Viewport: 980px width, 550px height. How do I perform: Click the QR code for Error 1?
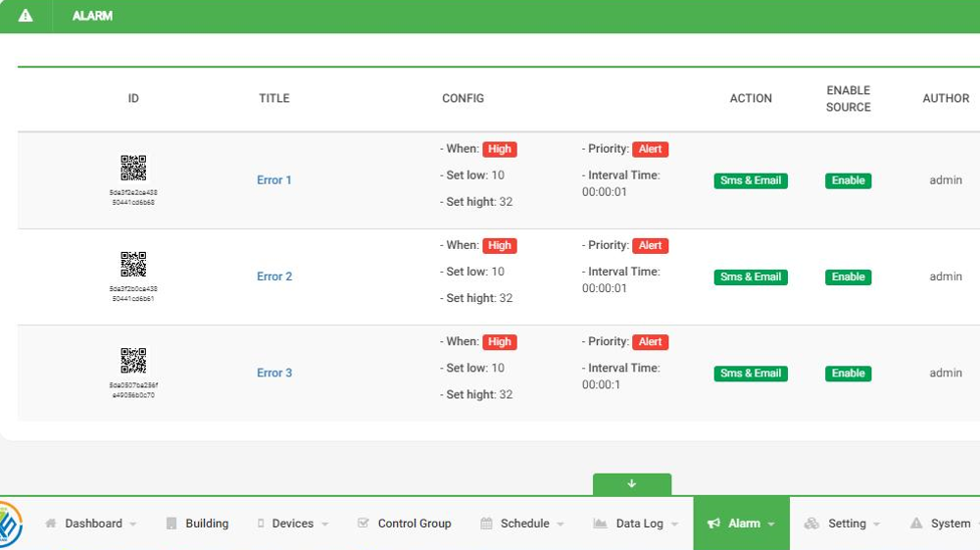point(133,168)
